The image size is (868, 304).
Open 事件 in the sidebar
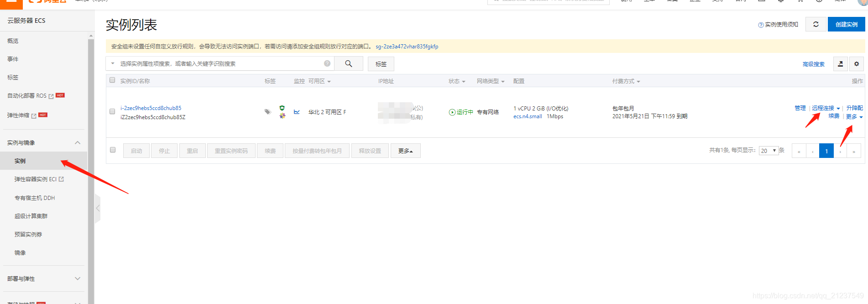13,59
